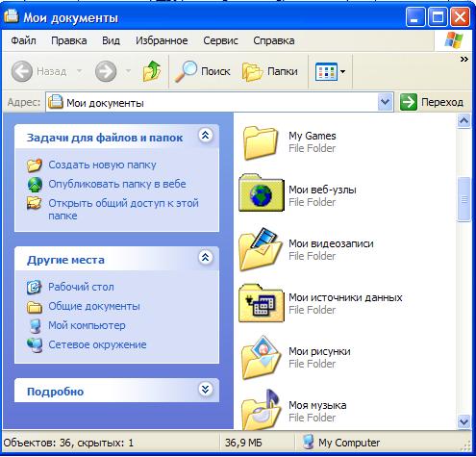Click the Мои видеозаписи name label
Viewport: 476px width, 457px height.
pyautogui.click(x=331, y=243)
